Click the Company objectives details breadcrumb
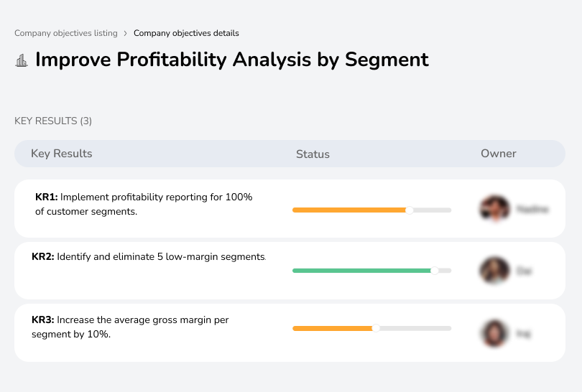The height and width of the screenshot is (392, 582). click(x=186, y=33)
